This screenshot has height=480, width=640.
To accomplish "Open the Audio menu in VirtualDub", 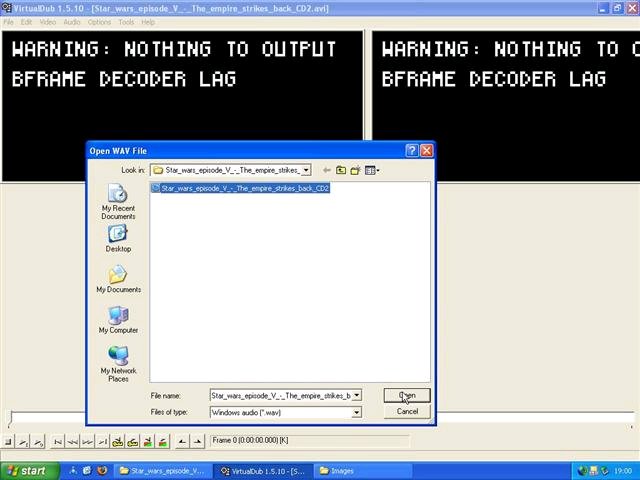I will 72,22.
